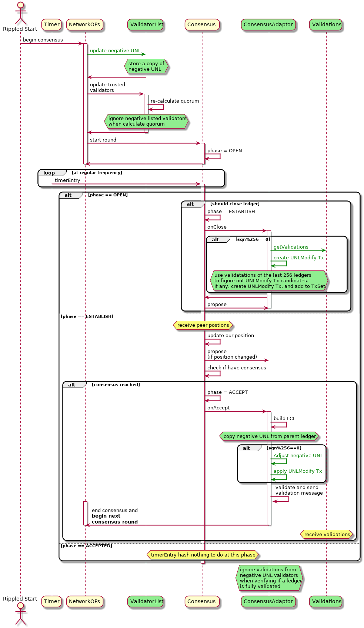Click 'copy negative UNL from parent ledger' note

pyautogui.click(x=269, y=436)
